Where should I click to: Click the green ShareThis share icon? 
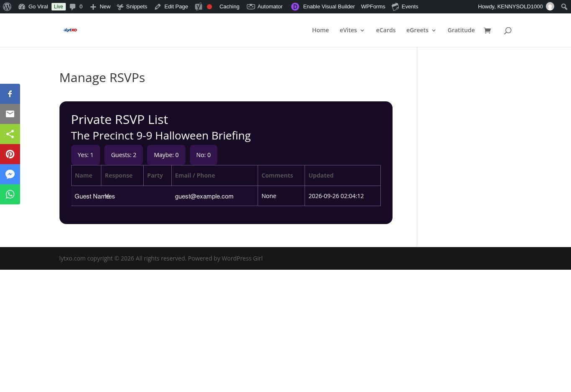(x=10, y=134)
